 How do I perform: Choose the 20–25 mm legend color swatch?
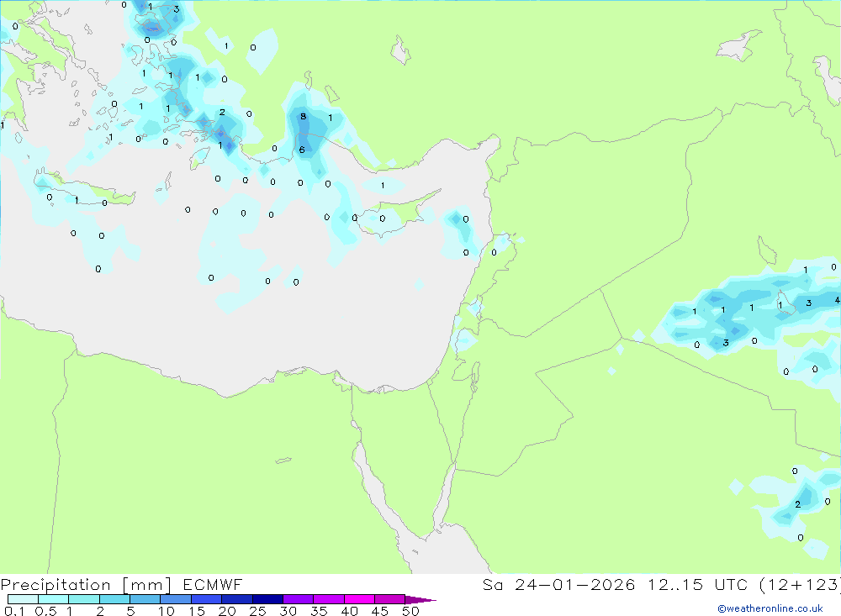point(237,599)
